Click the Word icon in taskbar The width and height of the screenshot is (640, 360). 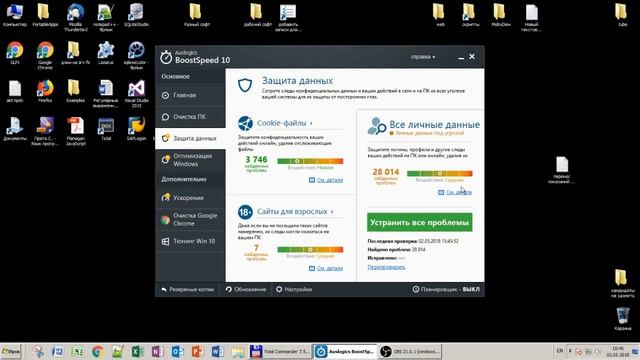(218, 351)
